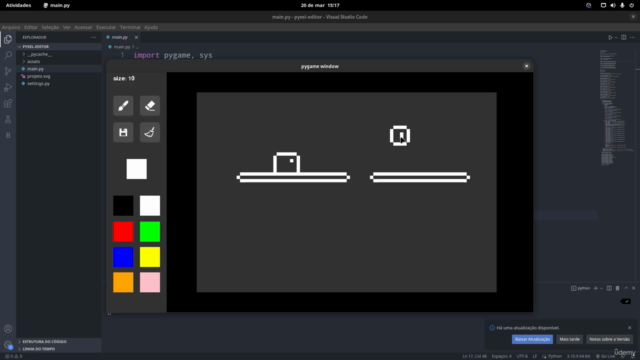Open the Executar menu
Viewport: 640px width, 360px height.
click(x=106, y=27)
